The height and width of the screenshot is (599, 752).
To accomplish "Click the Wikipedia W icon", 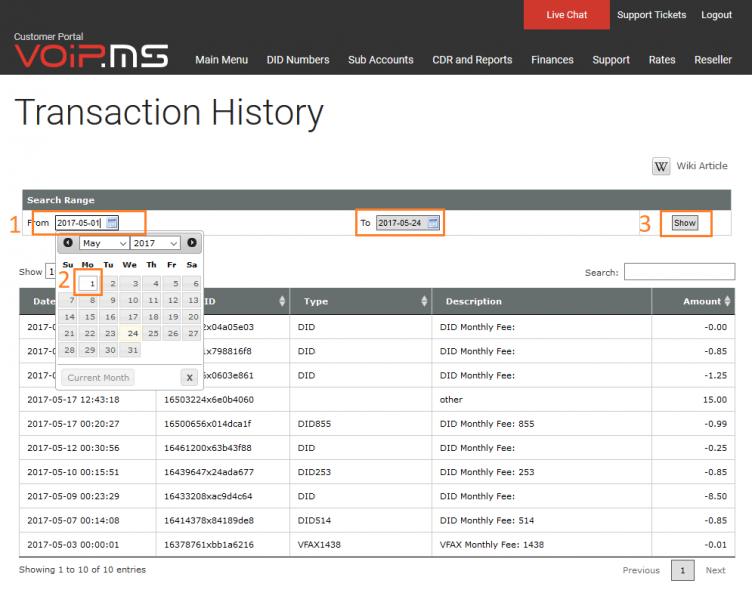I will click(661, 166).
